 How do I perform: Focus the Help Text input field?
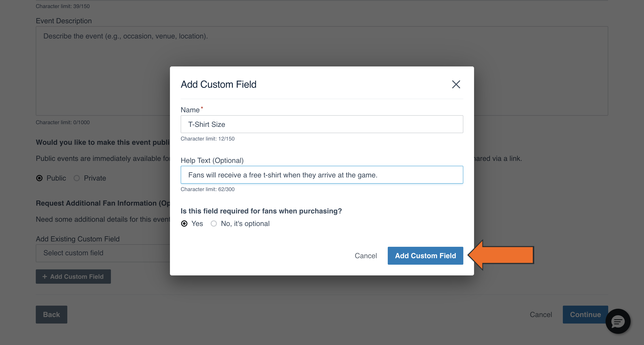click(322, 175)
